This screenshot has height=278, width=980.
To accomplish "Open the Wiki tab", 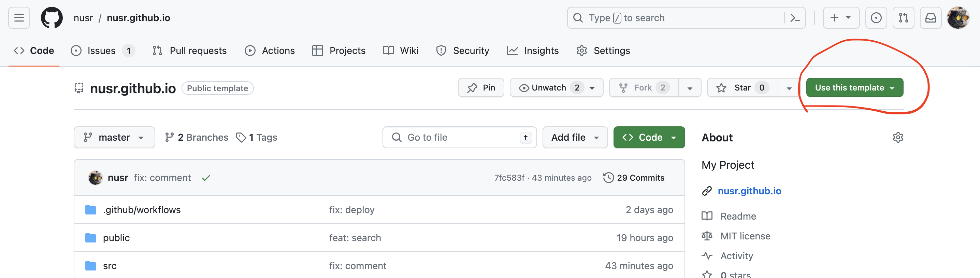I will click(x=401, y=51).
